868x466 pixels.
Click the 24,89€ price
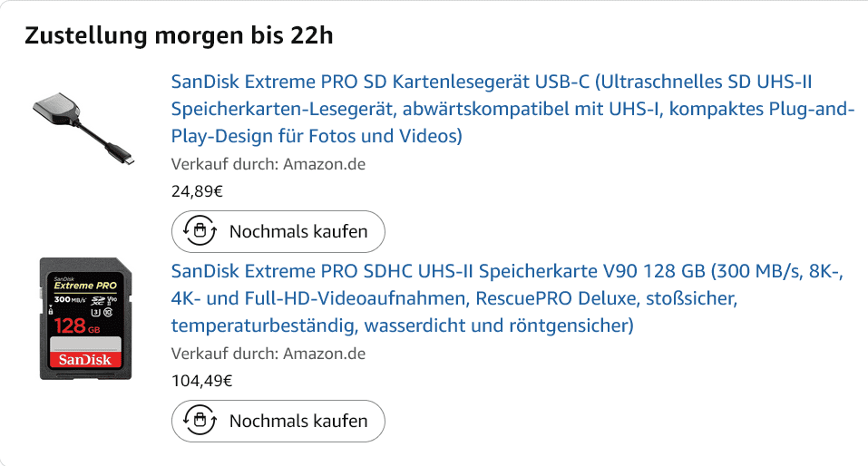point(197,191)
